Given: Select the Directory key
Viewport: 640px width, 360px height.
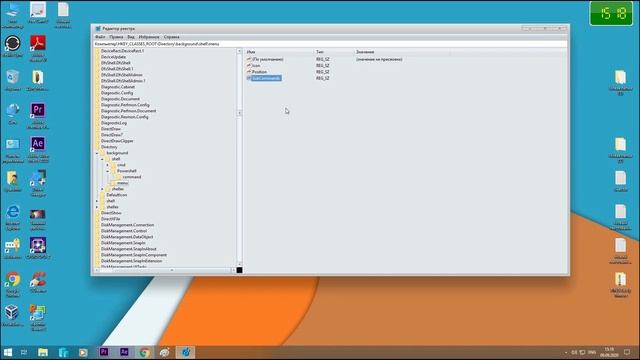Looking at the screenshot, I should 109,147.
